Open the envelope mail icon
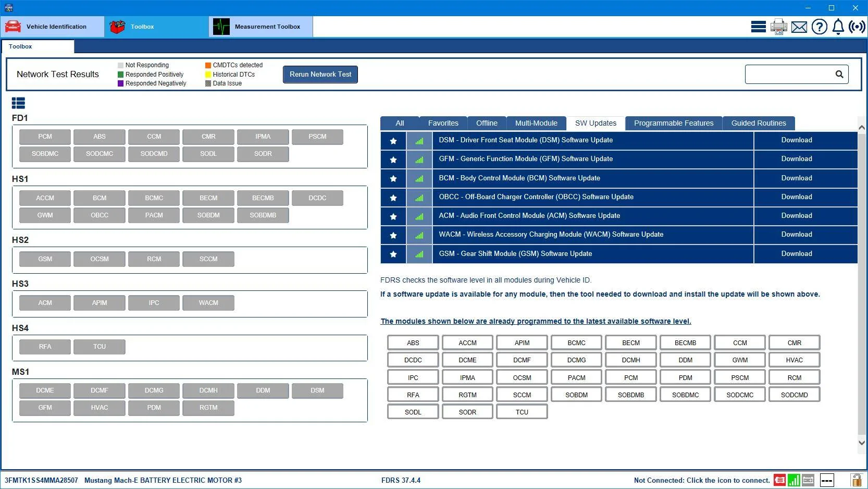The image size is (868, 489). 799,27
